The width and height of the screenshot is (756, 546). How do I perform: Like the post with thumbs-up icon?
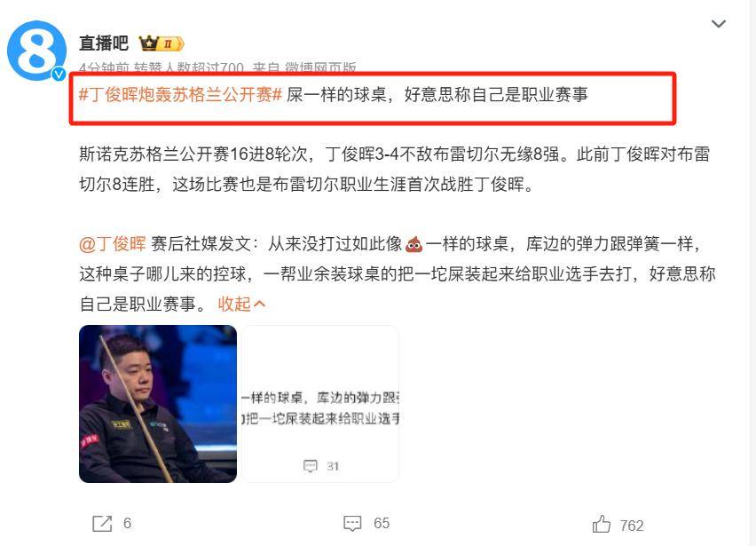(x=602, y=525)
